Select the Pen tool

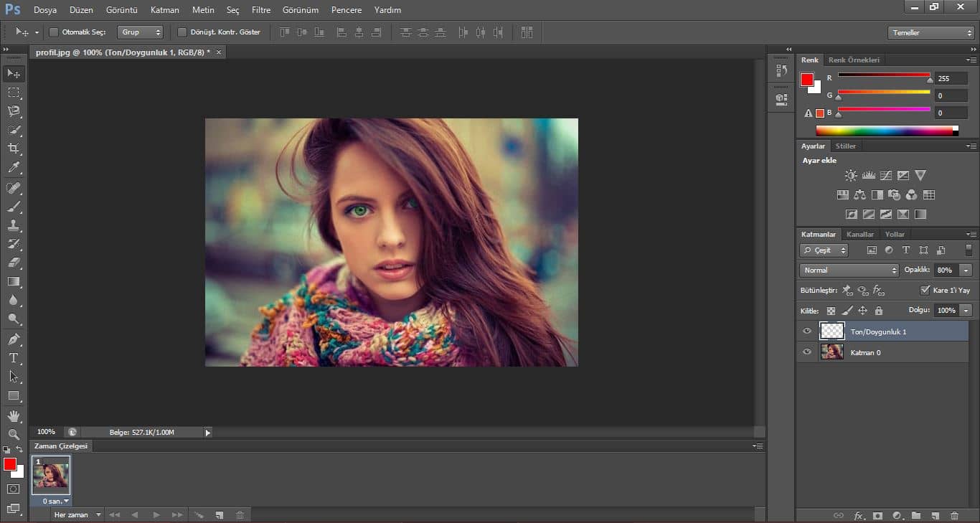(x=14, y=339)
